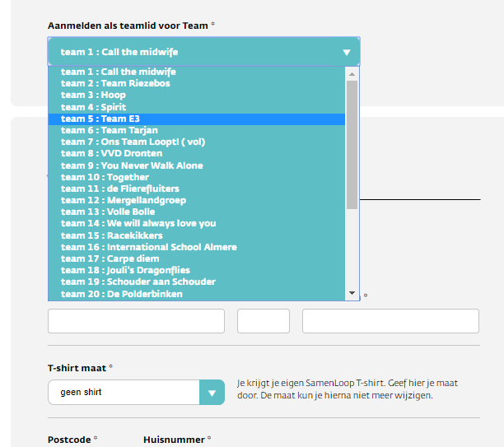Screen dimensions: 504x447
Task: Pick team 9 : You Never Walk Alone
Action: (196, 165)
